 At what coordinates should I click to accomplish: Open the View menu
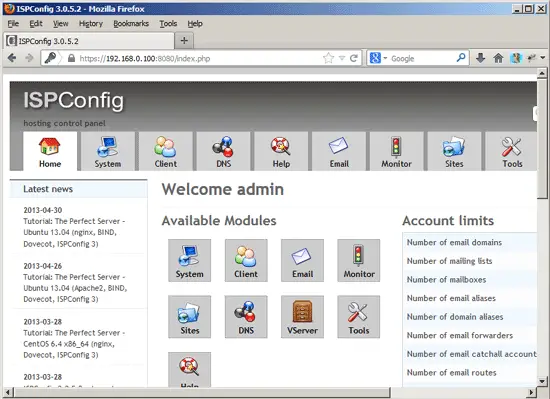click(x=61, y=23)
